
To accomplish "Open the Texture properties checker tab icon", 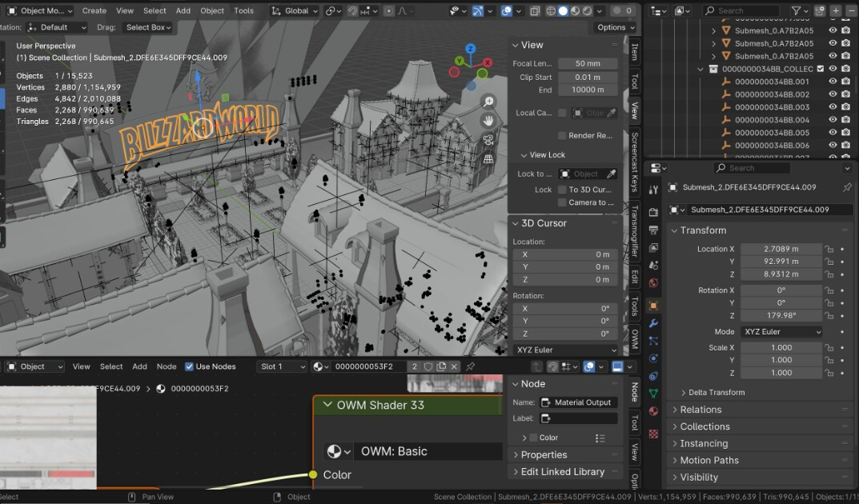I will tap(653, 434).
